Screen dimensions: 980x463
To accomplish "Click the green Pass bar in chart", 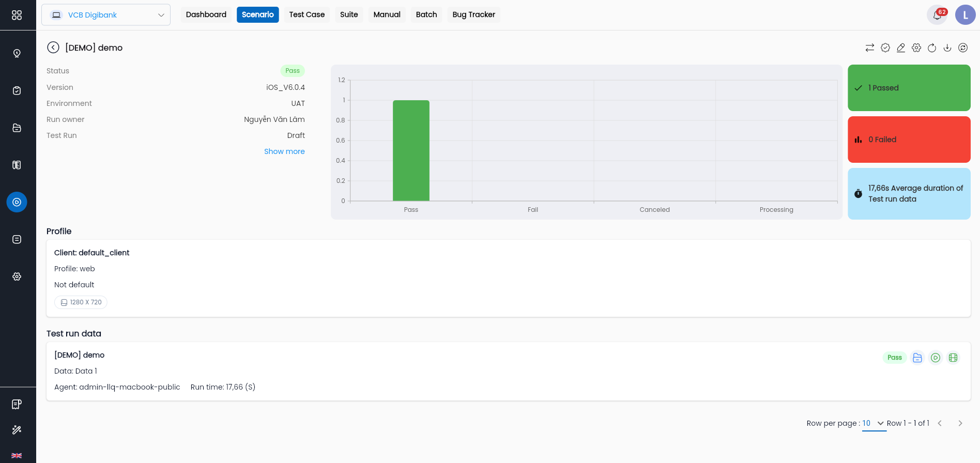I will point(411,150).
